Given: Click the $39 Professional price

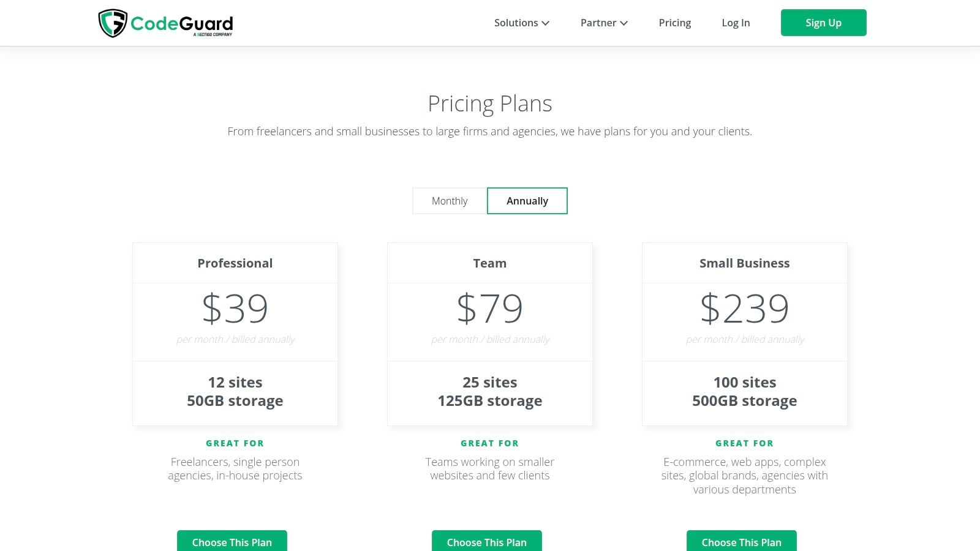Looking at the screenshot, I should [x=235, y=308].
